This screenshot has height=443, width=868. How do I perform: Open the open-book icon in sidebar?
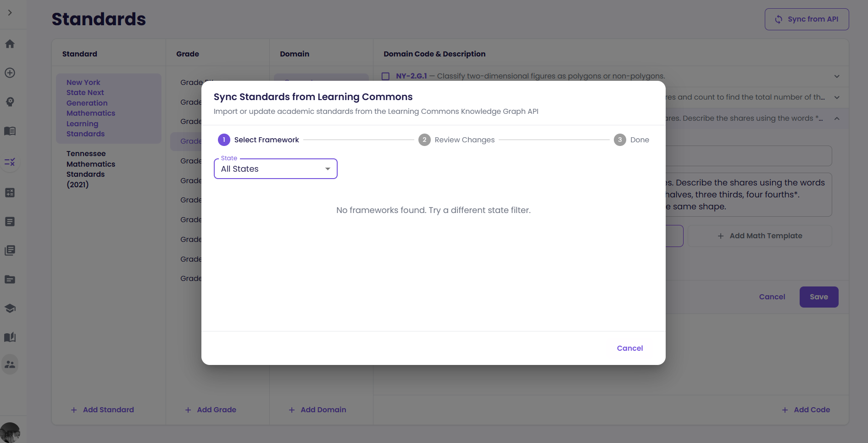click(x=10, y=131)
